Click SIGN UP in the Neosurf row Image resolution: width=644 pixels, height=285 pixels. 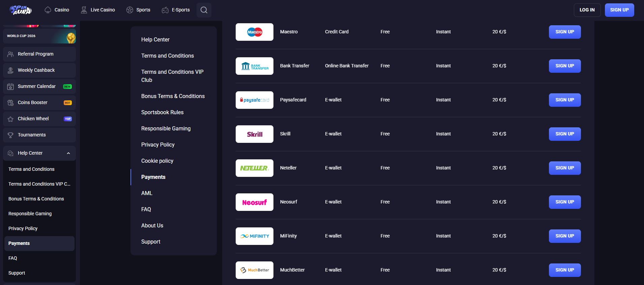pos(565,202)
